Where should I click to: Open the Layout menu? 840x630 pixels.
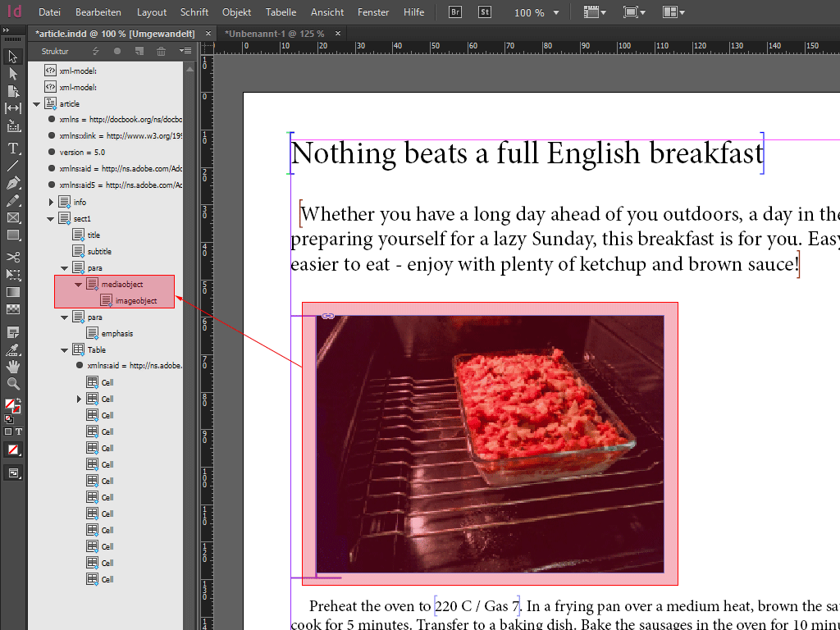(x=152, y=11)
